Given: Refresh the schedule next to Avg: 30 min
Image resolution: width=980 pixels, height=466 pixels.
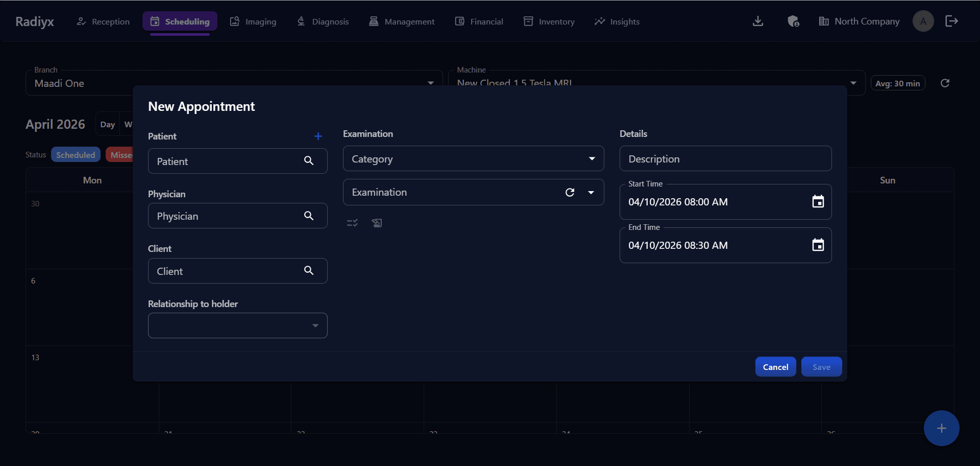Looking at the screenshot, I should [x=945, y=83].
